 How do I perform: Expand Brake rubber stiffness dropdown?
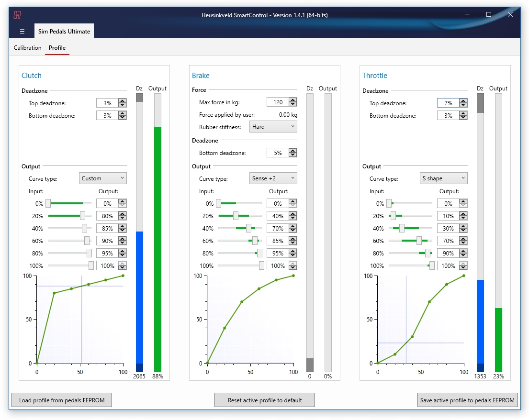pyautogui.click(x=273, y=127)
